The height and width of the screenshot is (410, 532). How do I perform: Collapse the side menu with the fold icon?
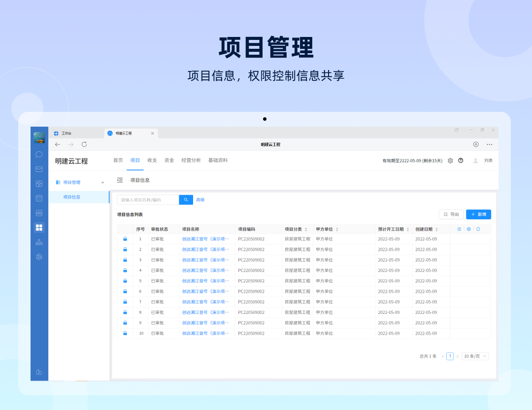click(120, 180)
